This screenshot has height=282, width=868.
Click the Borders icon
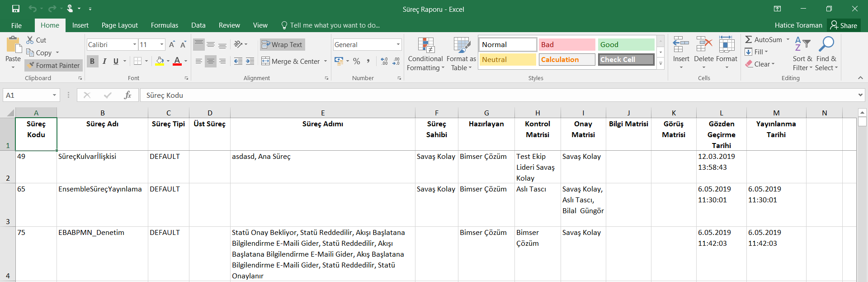138,61
